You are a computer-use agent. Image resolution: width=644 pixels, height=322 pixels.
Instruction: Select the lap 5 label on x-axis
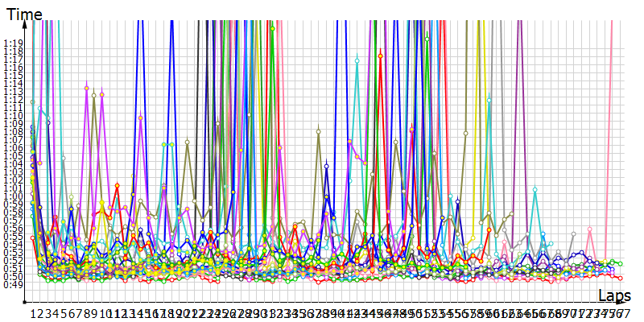pyautogui.click(x=64, y=312)
